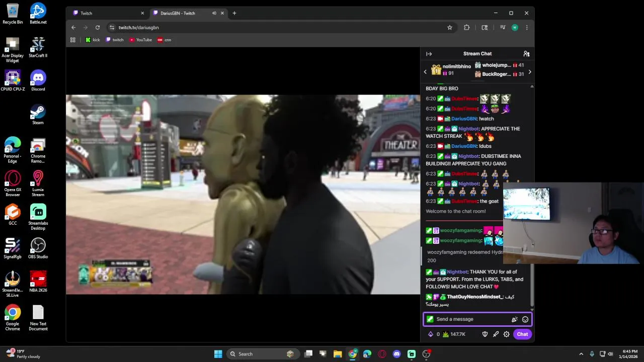Image resolution: width=644 pixels, height=362 pixels.
Task: Open the emote picker in chat
Action: [525, 319]
